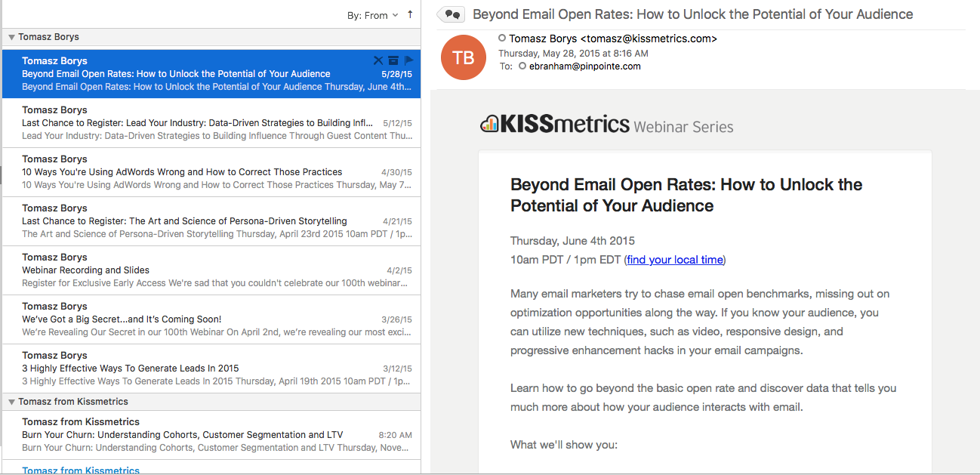Click the 8:20 AM time on Burn Your Churn
Viewport: 980px width, 475px height.
click(x=395, y=435)
